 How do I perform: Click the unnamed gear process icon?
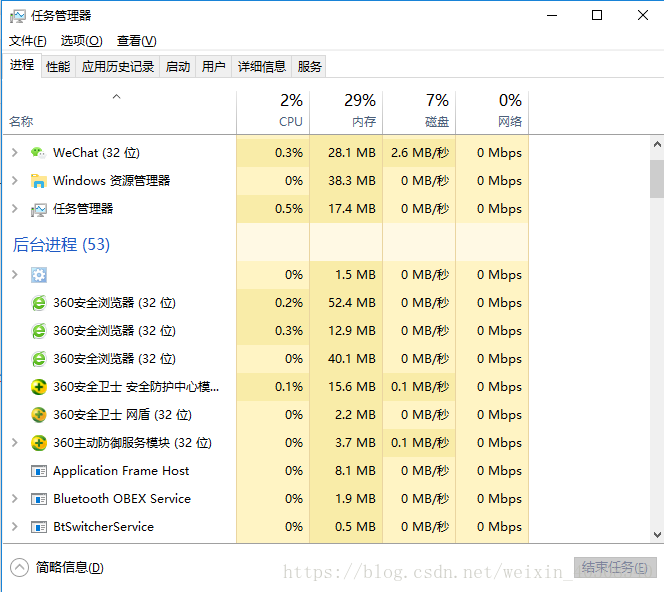(x=39, y=275)
